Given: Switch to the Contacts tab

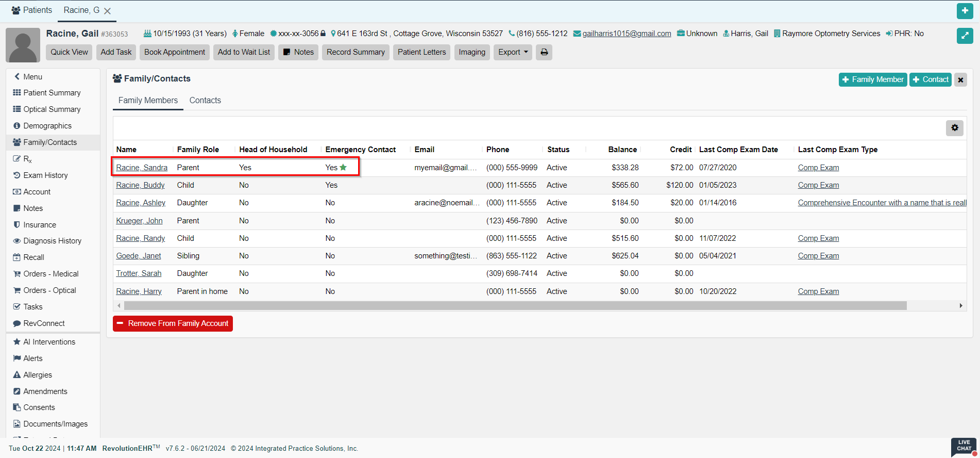Looking at the screenshot, I should [205, 101].
